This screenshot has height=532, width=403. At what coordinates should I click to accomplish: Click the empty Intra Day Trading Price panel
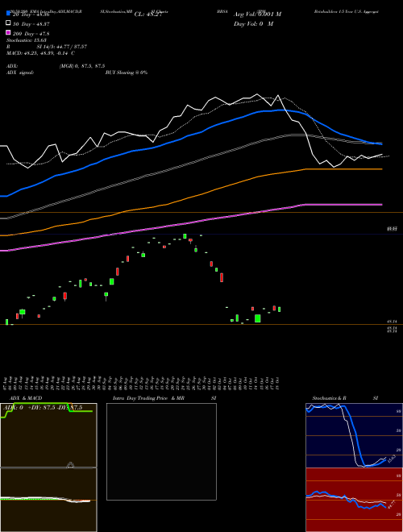pos(161,451)
